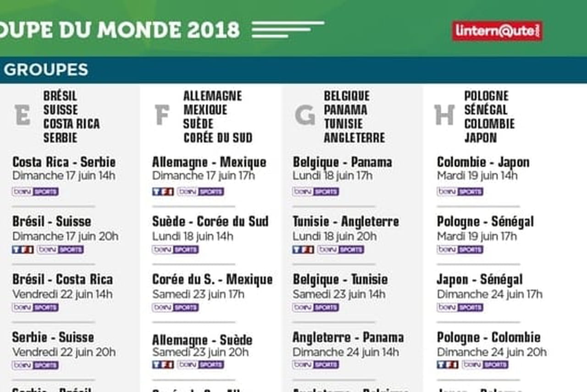The height and width of the screenshot is (392, 587).
Task: Select the group F letter
Action: 162,115
